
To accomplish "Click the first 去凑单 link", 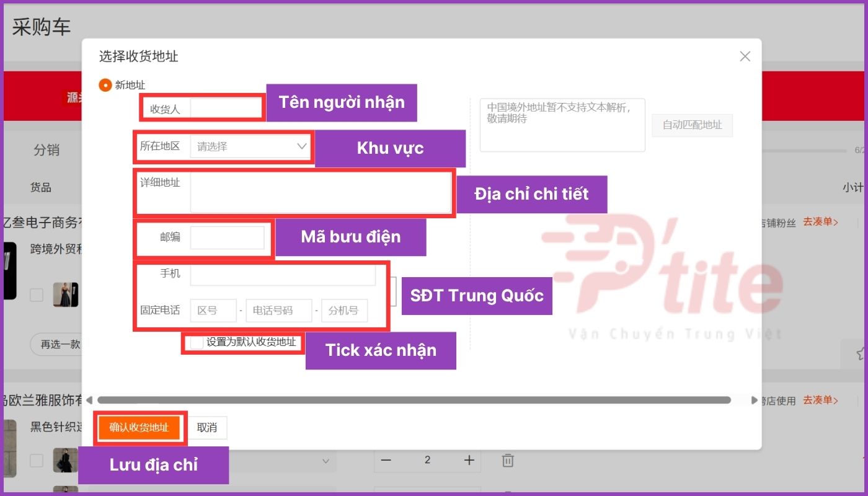I will click(x=821, y=222).
